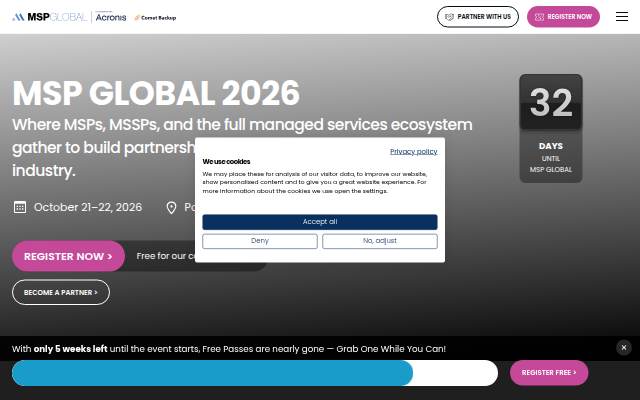Click the MSP GLOBAL 2026 heading
The image size is (640, 400).
156,93
